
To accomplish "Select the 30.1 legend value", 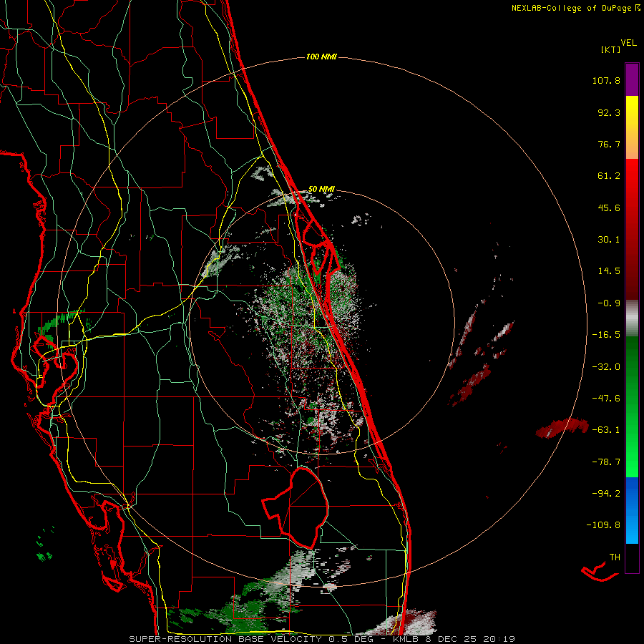I will [x=609, y=240].
